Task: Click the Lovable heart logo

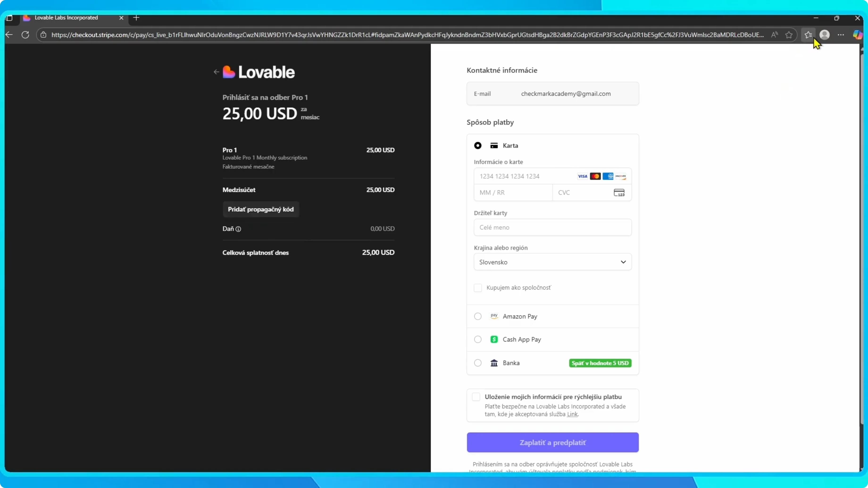Action: 229,72
